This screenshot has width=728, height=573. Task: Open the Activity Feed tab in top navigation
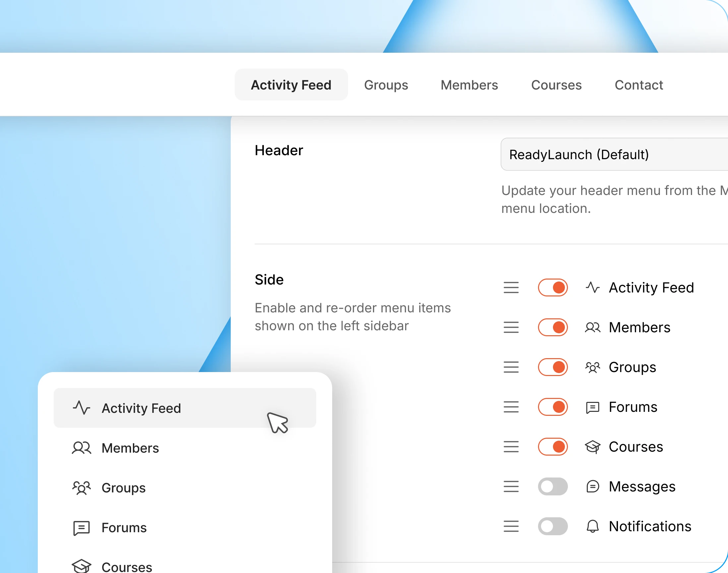coord(291,85)
